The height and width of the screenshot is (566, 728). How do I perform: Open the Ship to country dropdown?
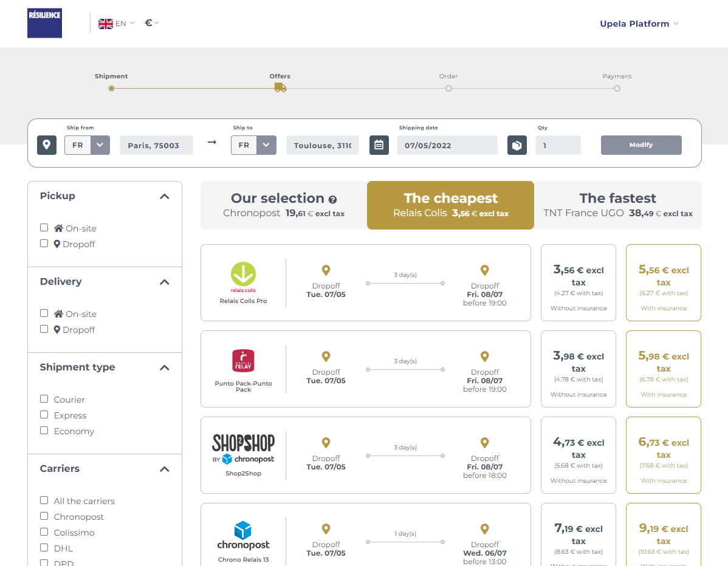(x=253, y=145)
